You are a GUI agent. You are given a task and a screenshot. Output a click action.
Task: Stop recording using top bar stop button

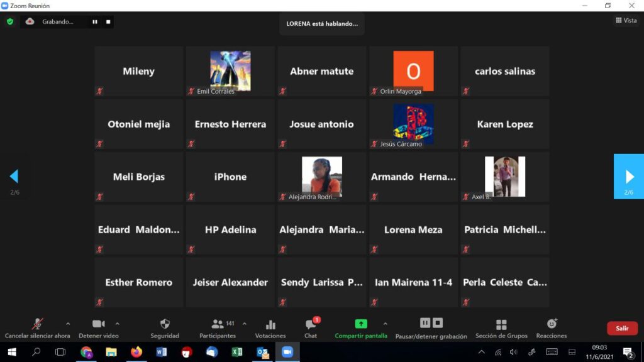click(x=108, y=21)
